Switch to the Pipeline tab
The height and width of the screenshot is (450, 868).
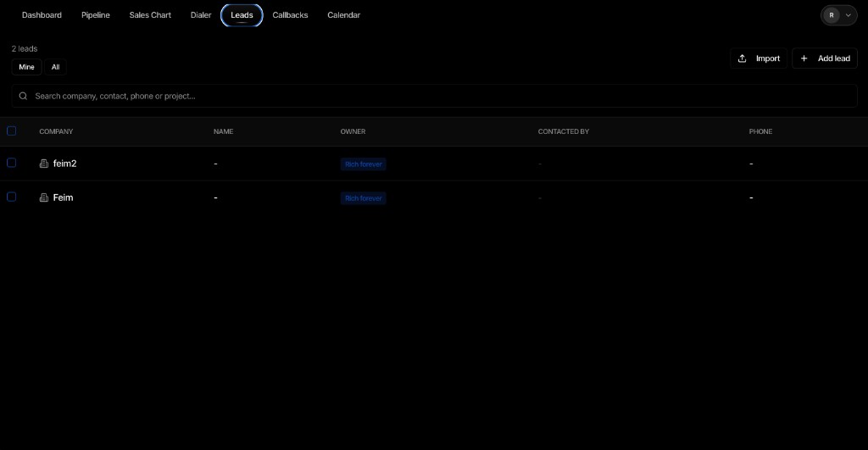96,15
